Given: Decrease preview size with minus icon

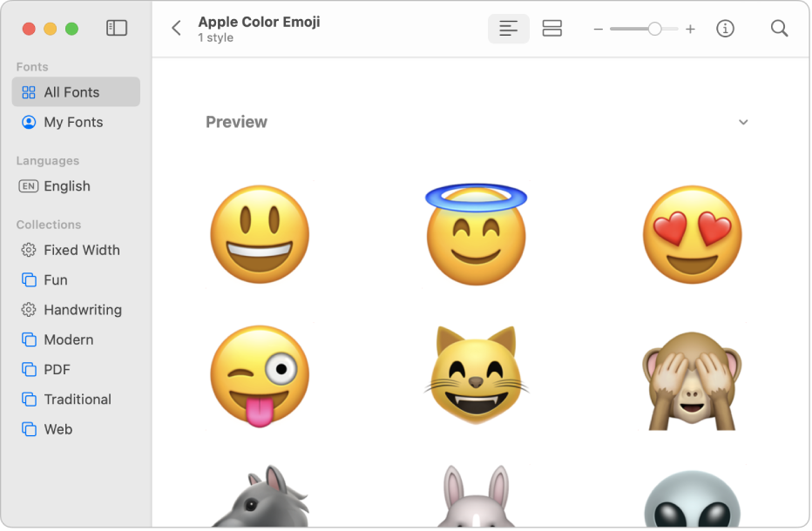Looking at the screenshot, I should [x=599, y=29].
